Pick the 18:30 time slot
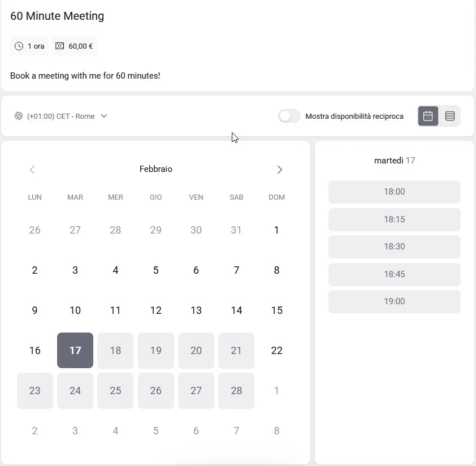Screen dimensions: 476x466 394,247
